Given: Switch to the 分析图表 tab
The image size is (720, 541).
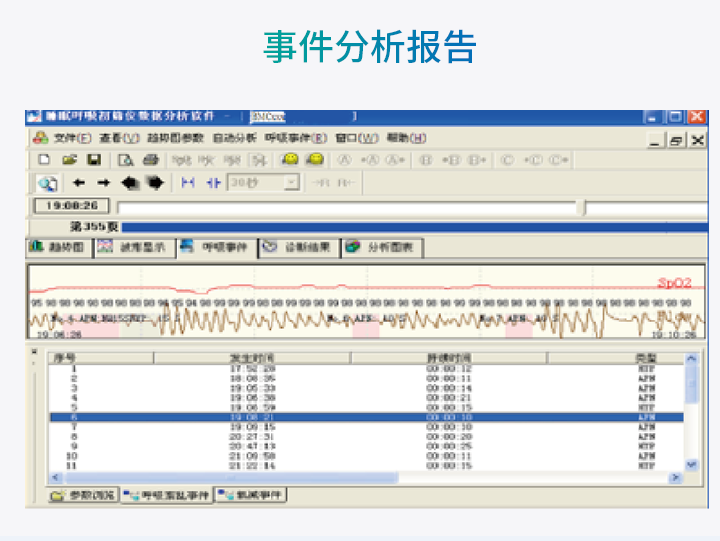Looking at the screenshot, I should click(382, 248).
